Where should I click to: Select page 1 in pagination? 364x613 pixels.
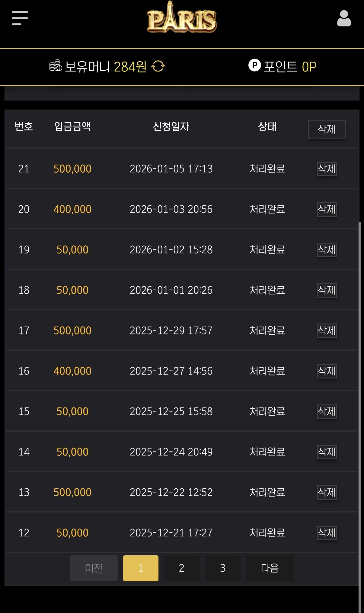click(x=141, y=568)
